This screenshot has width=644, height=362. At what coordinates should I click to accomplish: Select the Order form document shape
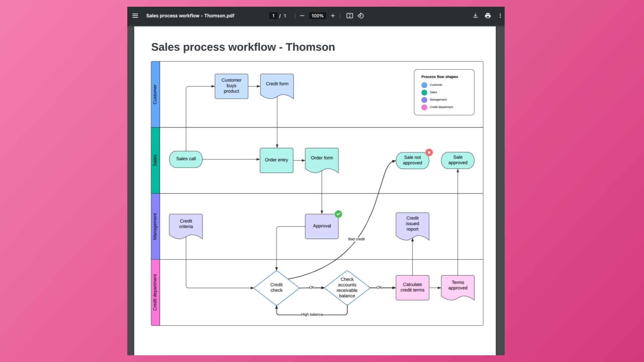(x=322, y=160)
